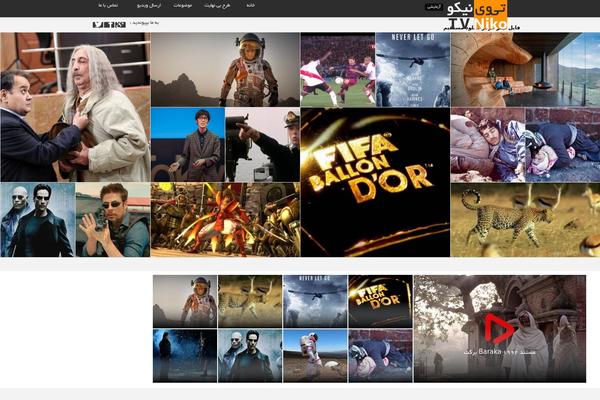The image size is (600, 400).
Task: Open the cave house architecture video tile
Action: [x=525, y=70]
